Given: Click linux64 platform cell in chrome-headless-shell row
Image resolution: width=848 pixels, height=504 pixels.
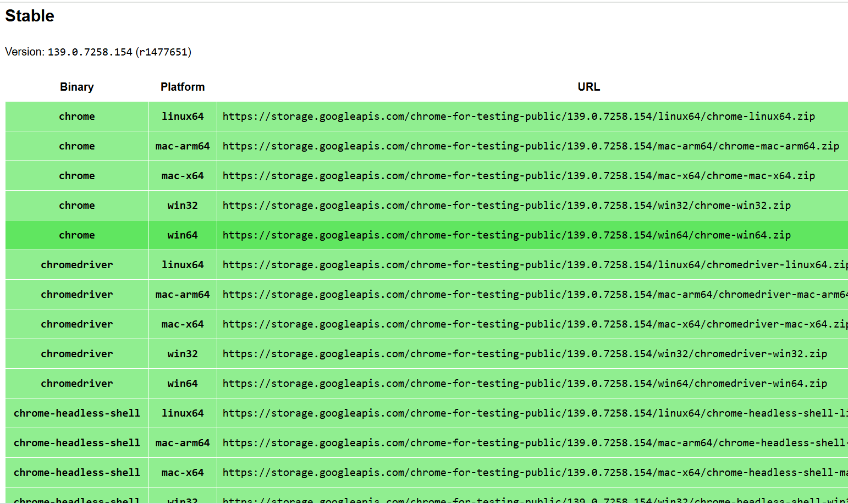Looking at the screenshot, I should tap(183, 413).
